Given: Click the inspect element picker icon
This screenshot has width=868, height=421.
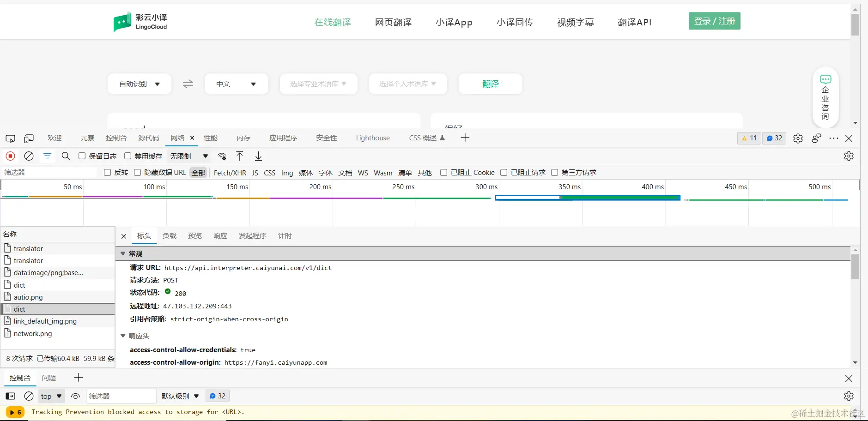Looking at the screenshot, I should tap(10, 138).
